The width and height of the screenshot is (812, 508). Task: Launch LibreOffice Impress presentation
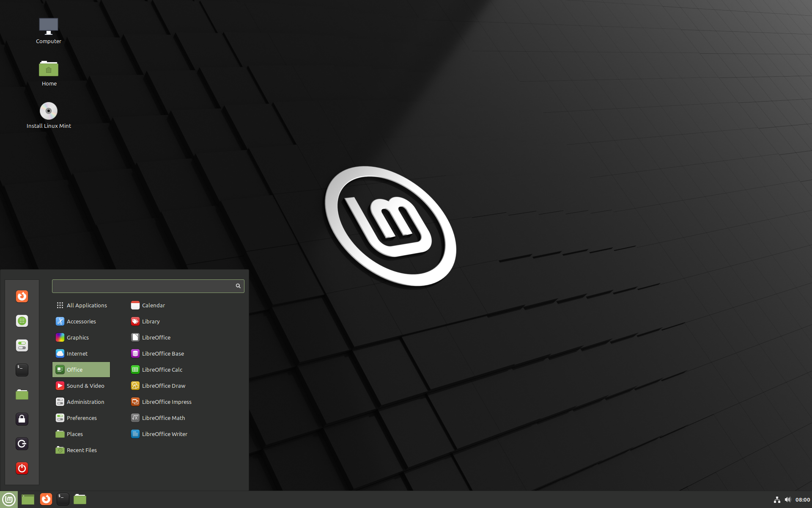[167, 401]
